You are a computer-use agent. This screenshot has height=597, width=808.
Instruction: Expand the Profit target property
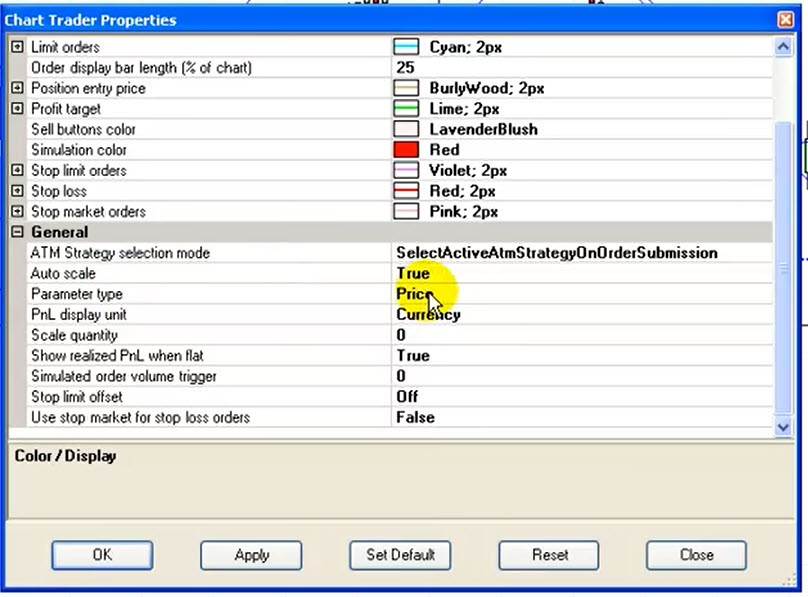(x=17, y=109)
